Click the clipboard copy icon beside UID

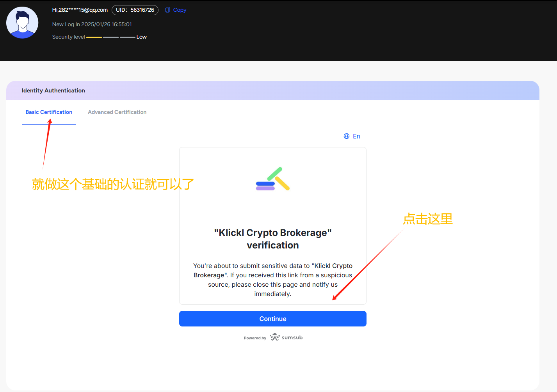[167, 10]
